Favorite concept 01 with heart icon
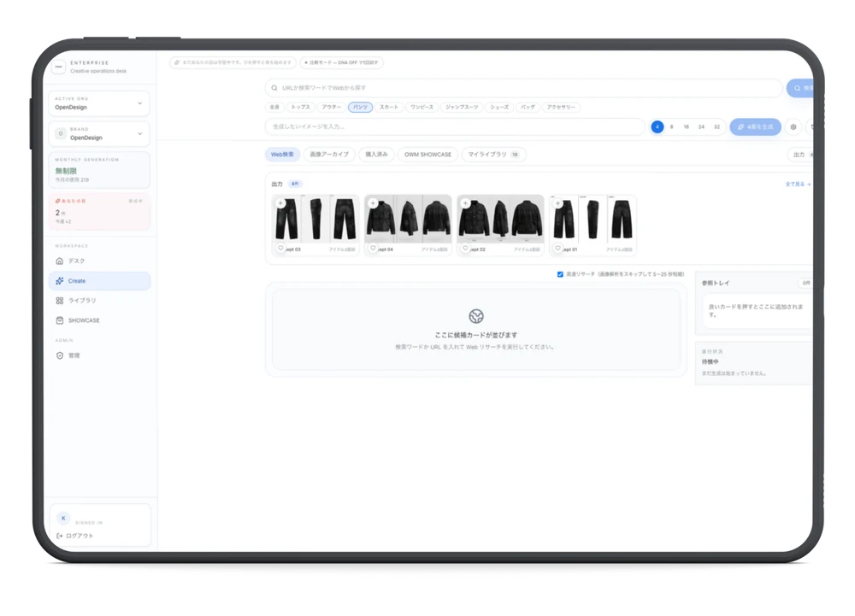Screen dimensions: 855x616 coord(557,249)
